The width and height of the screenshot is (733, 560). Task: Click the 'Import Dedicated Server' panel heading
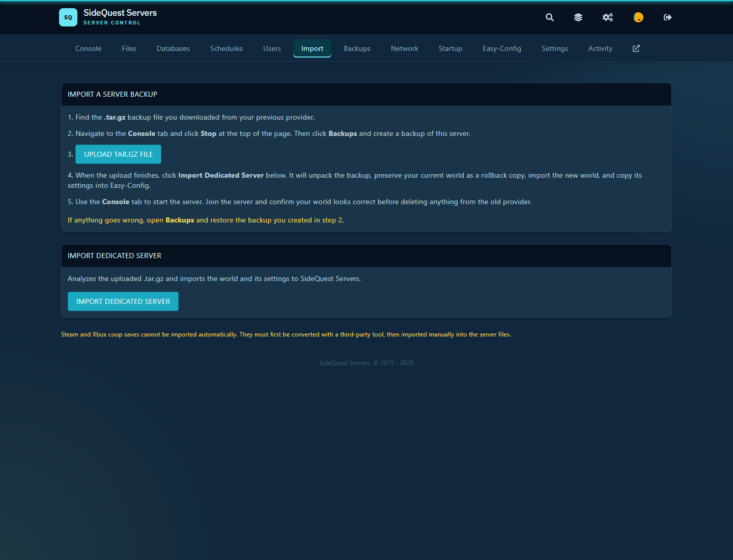(x=115, y=256)
